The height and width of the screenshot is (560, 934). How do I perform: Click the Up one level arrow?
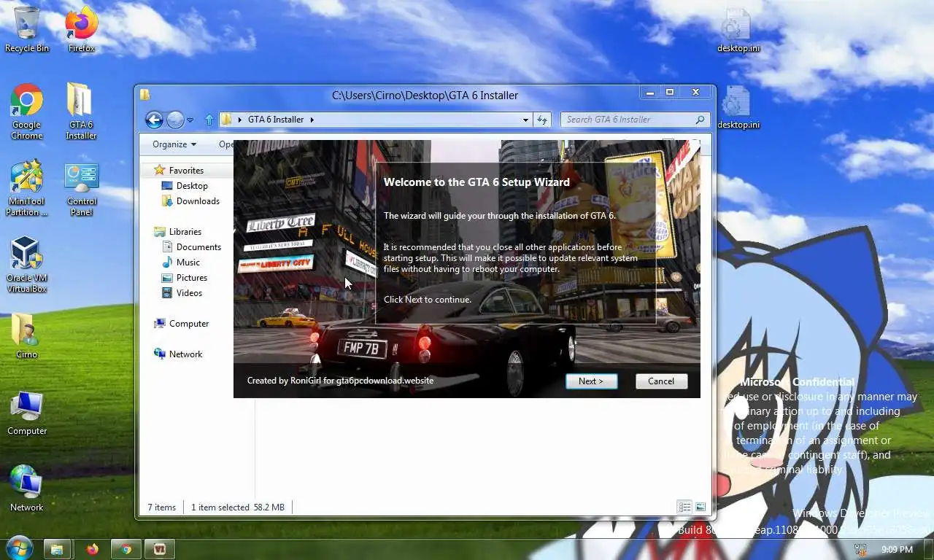click(x=209, y=120)
